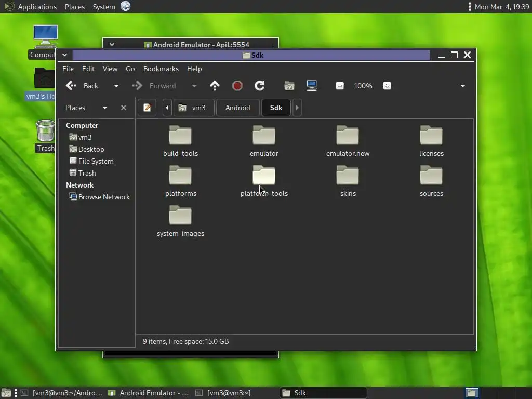Open the Android Emulator window menu chevron

tap(112, 44)
